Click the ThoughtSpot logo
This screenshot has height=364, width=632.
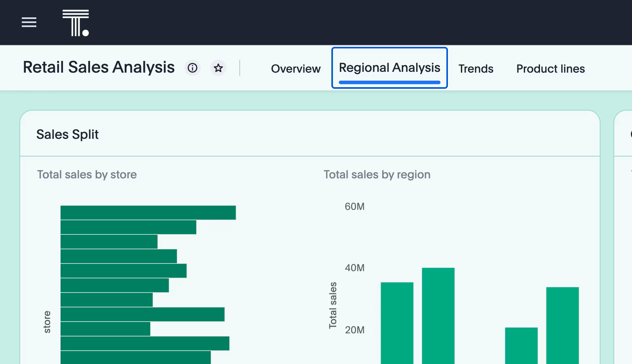pos(75,23)
